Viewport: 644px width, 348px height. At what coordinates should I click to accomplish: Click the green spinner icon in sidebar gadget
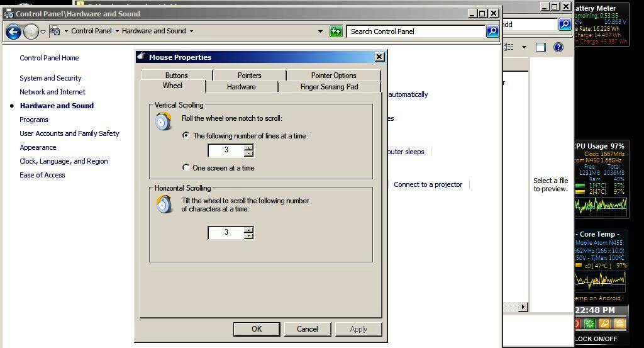[589, 323]
